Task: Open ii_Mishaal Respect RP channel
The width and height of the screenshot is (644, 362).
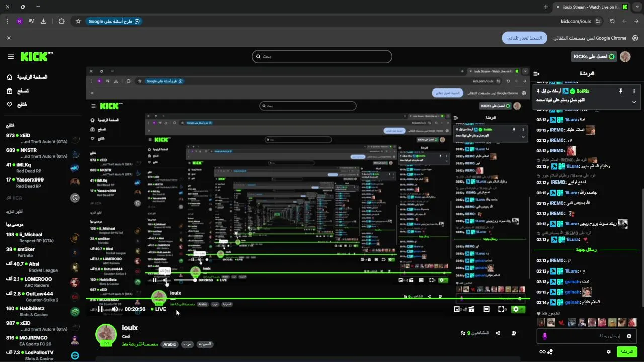Action: click(43, 237)
